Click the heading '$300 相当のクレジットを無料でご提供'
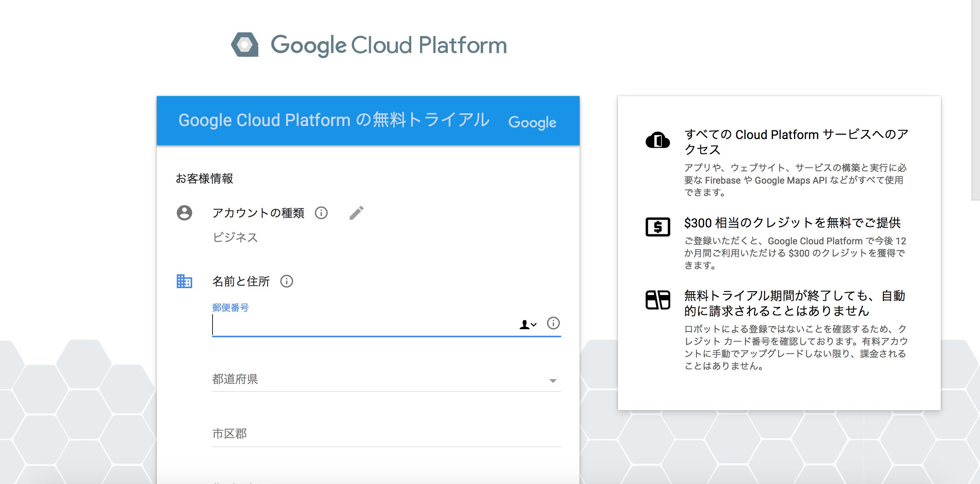The height and width of the screenshot is (484, 980). (x=792, y=223)
